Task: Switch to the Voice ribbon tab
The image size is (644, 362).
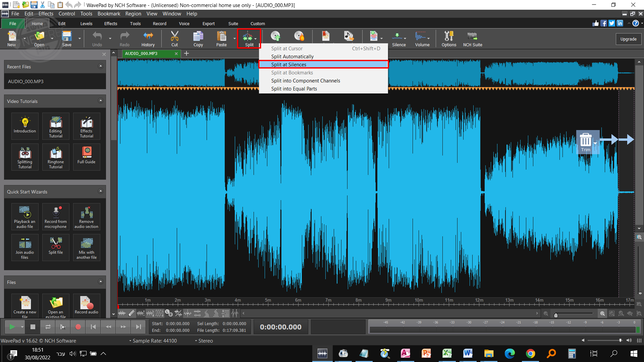Action: coord(184,23)
